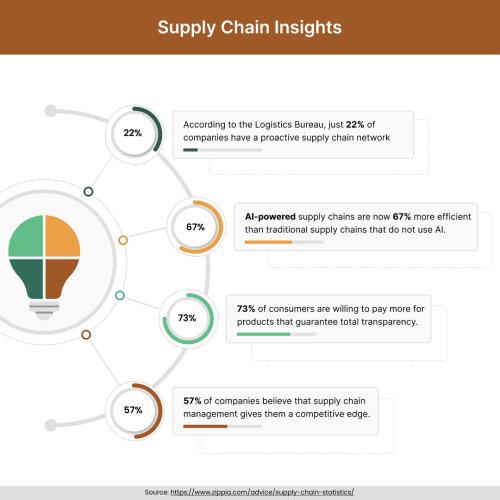Click the 73% green progress ring

[188, 318]
